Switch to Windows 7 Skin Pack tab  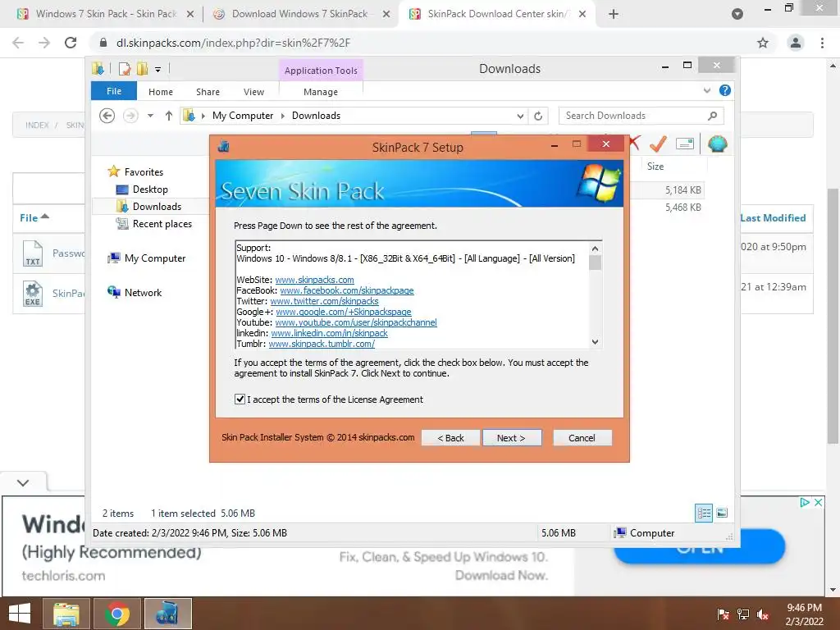[106, 14]
